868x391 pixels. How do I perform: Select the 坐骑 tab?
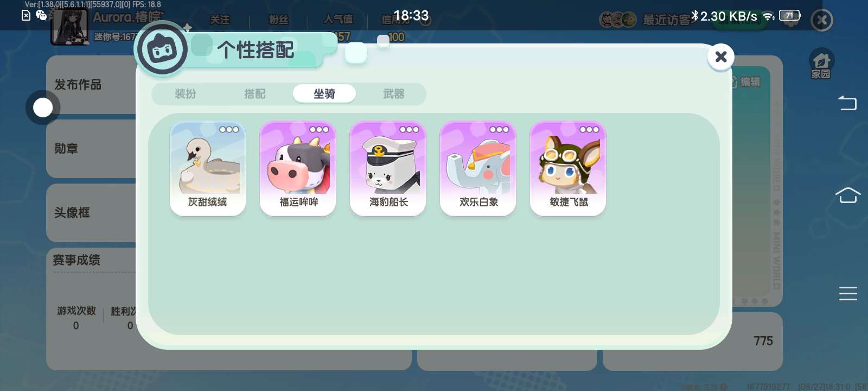324,93
